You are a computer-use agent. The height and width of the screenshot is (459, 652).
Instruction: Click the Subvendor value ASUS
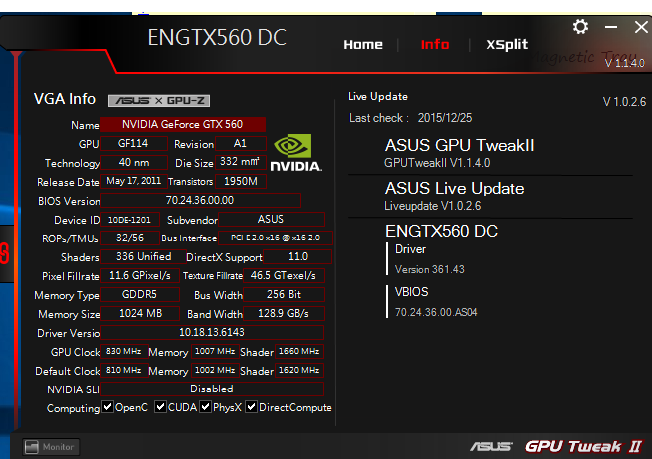[x=271, y=220]
